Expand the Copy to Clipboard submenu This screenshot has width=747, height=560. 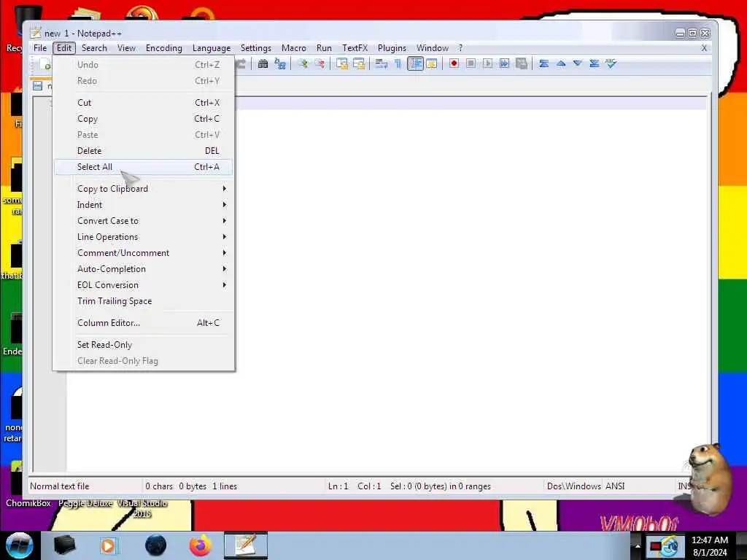(x=144, y=189)
